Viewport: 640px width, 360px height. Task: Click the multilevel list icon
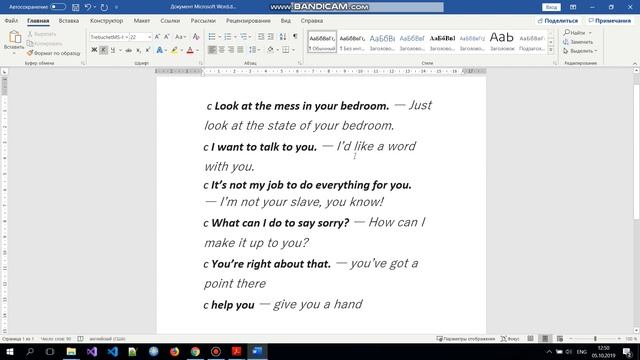tap(244, 37)
